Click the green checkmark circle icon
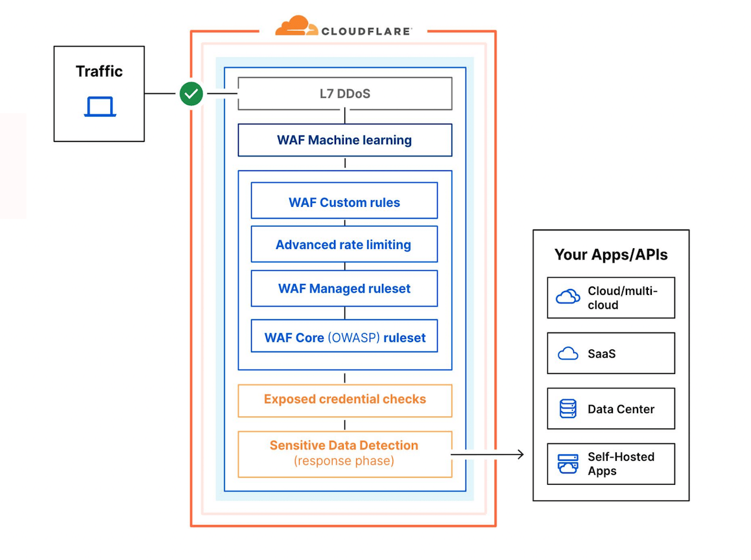Viewport: 751px width, 560px height. click(191, 94)
